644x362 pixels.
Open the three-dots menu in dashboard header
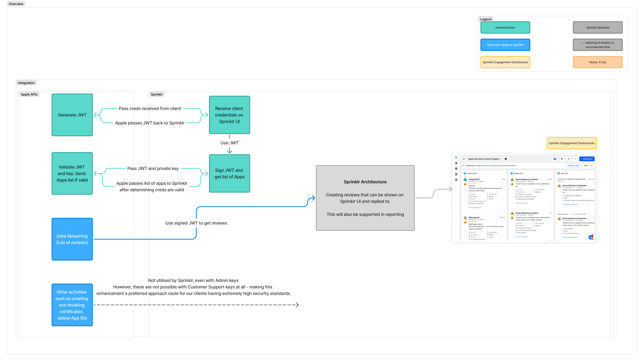575,159
